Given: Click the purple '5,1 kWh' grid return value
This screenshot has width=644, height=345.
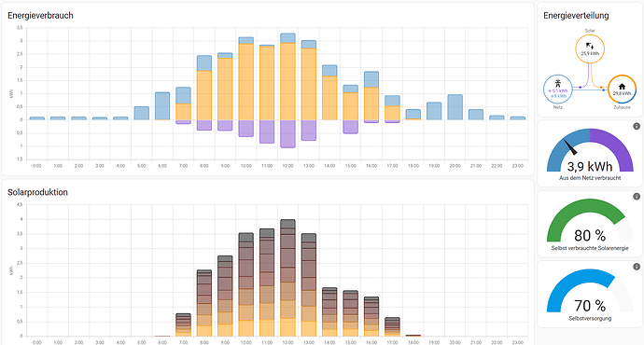Looking at the screenshot, I should pos(558,91).
